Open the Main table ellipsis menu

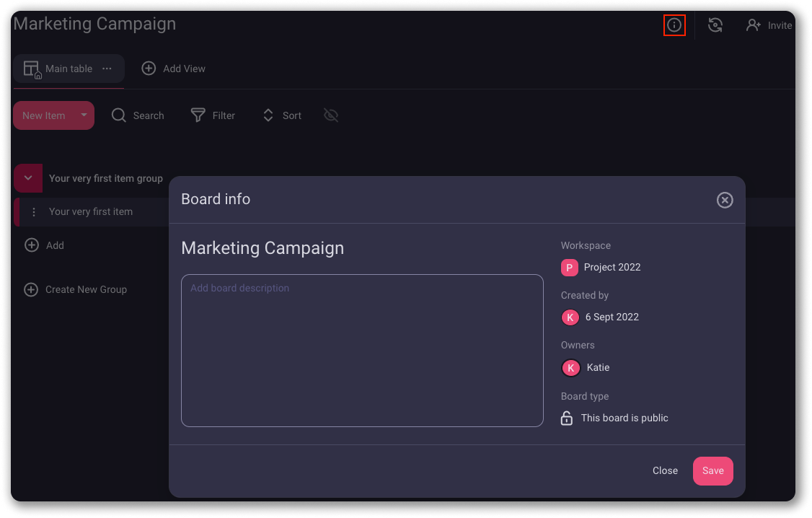107,68
